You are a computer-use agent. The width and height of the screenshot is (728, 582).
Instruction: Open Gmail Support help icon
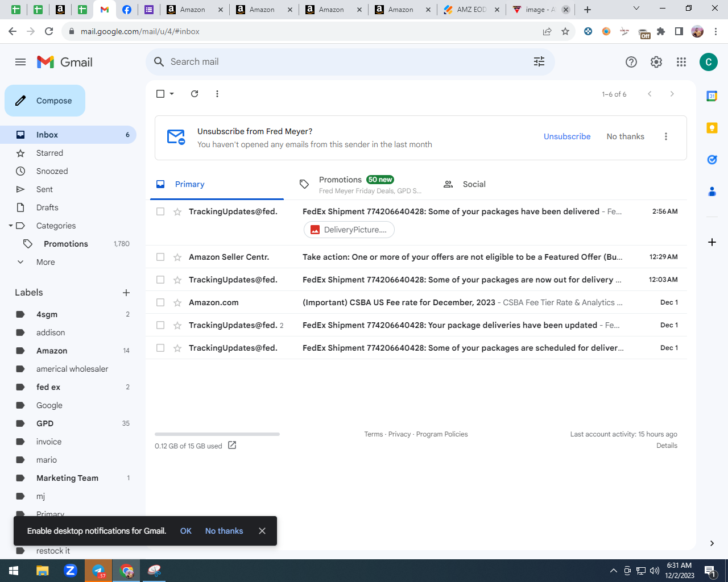click(631, 62)
